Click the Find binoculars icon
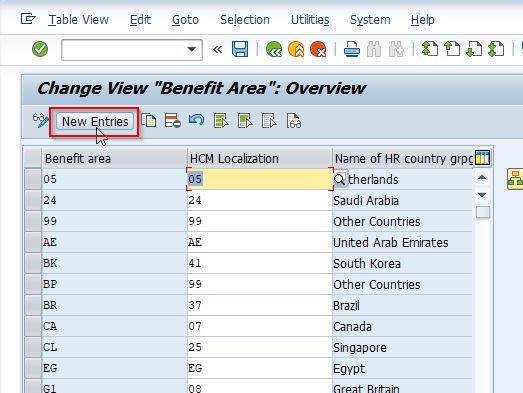 (x=374, y=49)
